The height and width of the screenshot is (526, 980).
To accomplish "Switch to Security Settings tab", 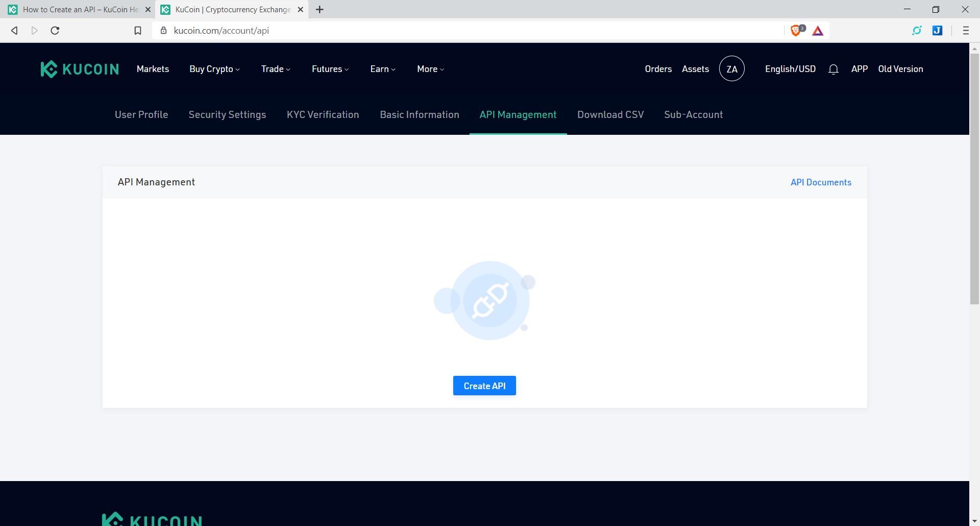I will coord(227,114).
